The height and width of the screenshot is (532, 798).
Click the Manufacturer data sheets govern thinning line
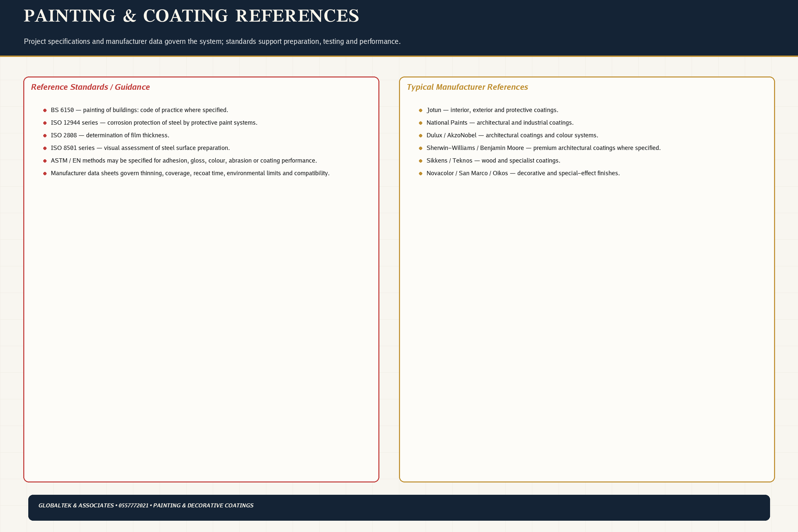pos(190,173)
